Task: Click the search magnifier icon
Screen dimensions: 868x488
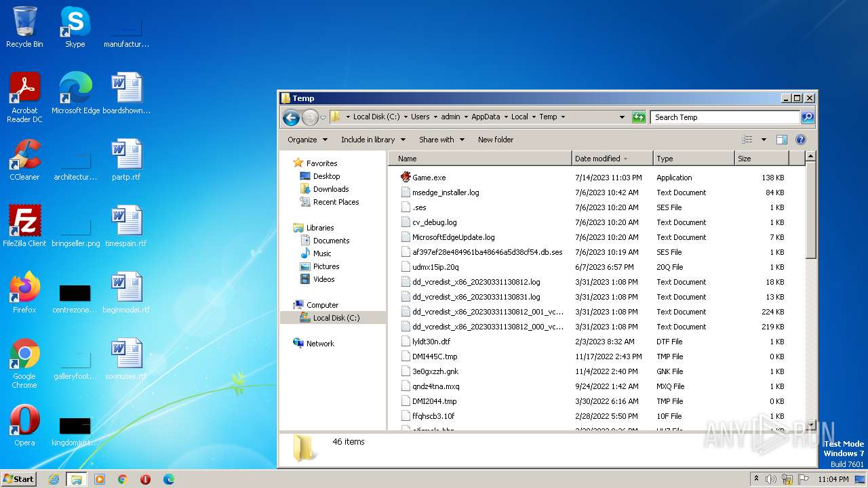Action: click(808, 117)
